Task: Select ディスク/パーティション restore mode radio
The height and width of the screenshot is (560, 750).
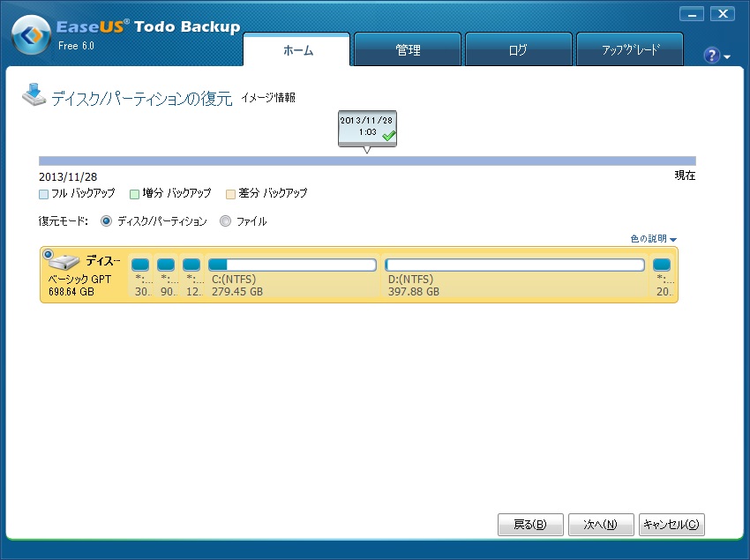Action: pyautogui.click(x=106, y=221)
